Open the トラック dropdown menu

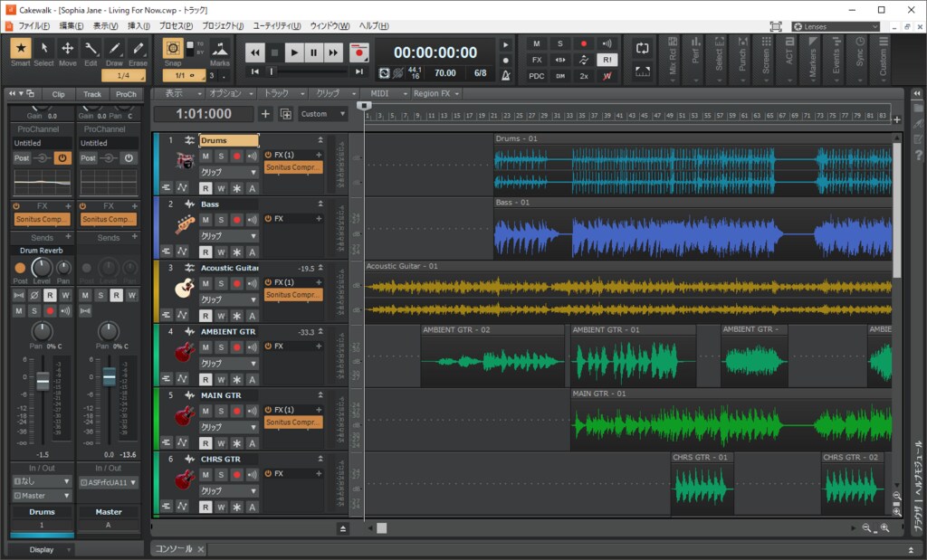pyautogui.click(x=283, y=93)
